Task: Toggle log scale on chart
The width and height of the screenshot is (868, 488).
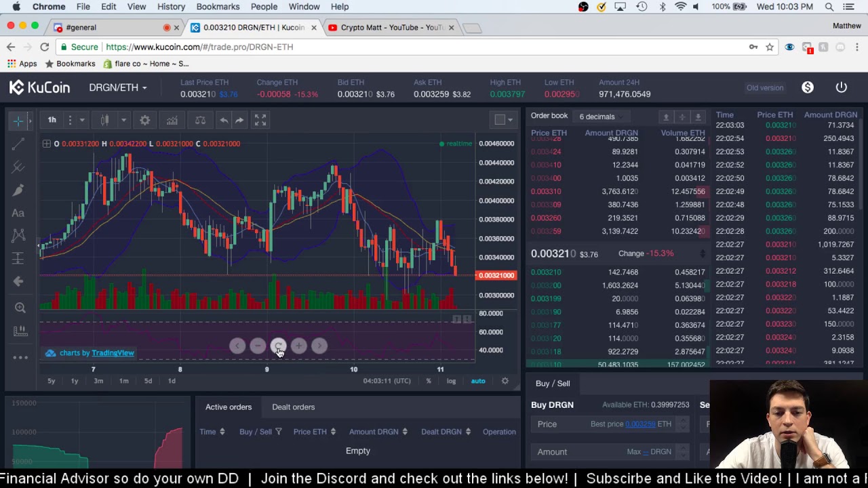Action: [451, 381]
